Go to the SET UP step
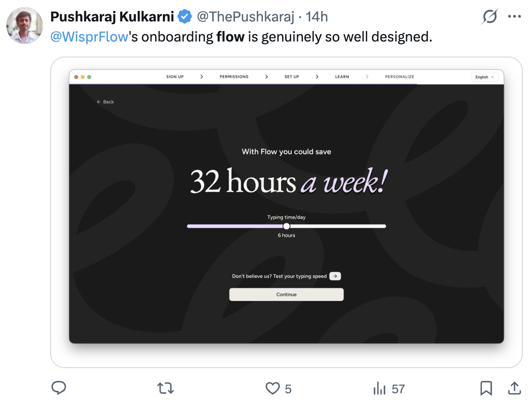Image resolution: width=532 pixels, height=406 pixels. [292, 77]
